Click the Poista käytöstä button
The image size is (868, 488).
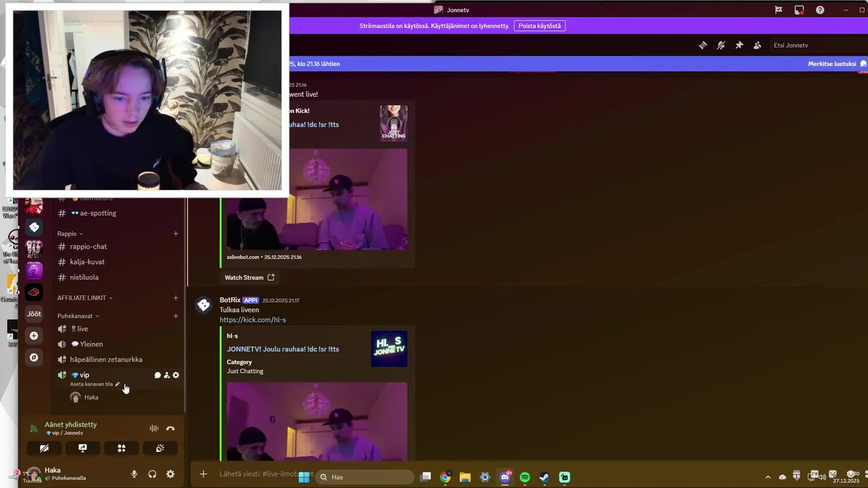[x=540, y=26]
